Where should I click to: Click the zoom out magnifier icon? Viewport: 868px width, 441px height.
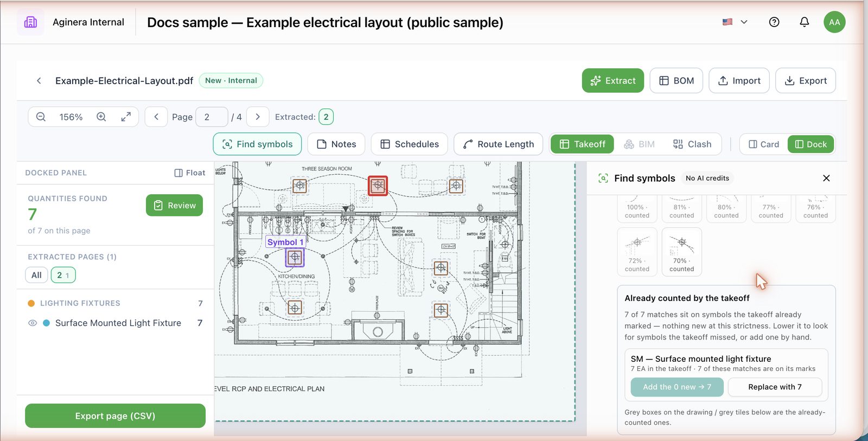[x=41, y=117]
